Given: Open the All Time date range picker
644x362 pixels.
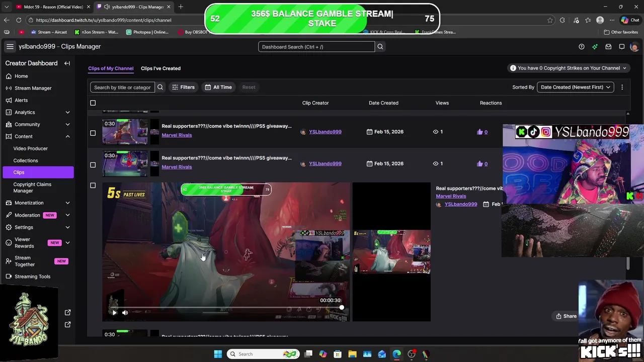Looking at the screenshot, I should [218, 87].
